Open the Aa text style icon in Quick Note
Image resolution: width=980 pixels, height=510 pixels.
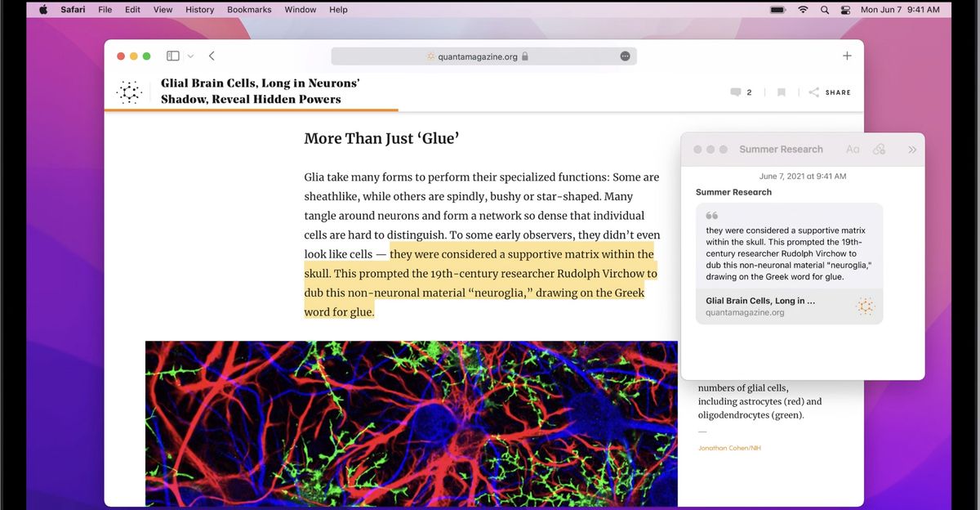(x=853, y=149)
